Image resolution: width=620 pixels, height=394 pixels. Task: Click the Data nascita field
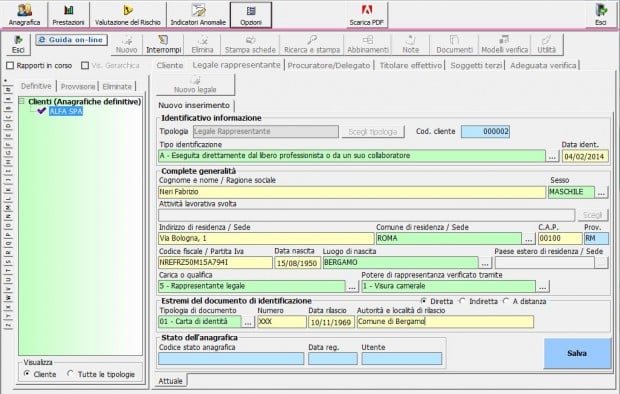(x=297, y=263)
